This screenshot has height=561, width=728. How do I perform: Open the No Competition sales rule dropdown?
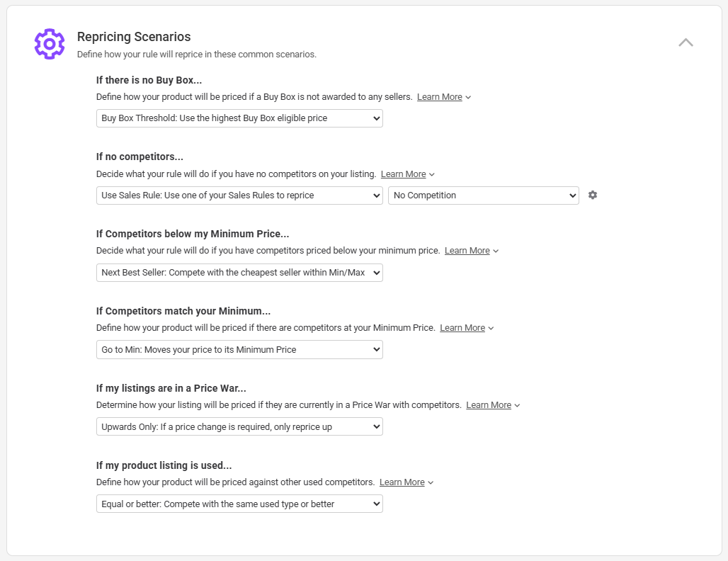click(x=483, y=195)
